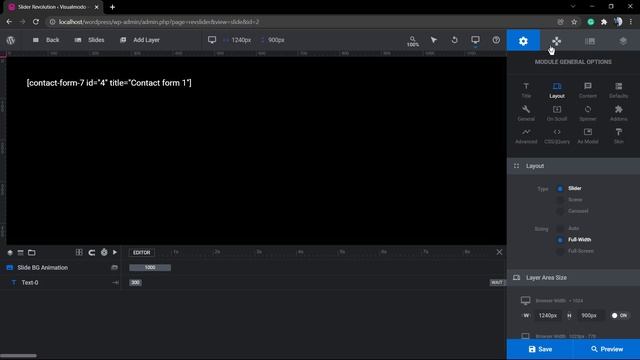
Task: Open the Content options icon
Action: click(x=588, y=90)
